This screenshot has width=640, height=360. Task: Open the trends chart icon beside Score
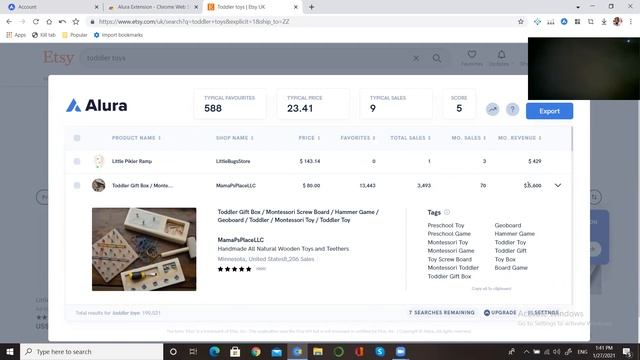point(493,109)
